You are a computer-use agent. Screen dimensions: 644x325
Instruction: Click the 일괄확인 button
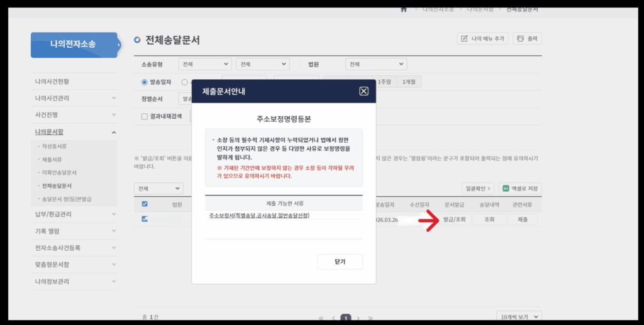pyautogui.click(x=478, y=189)
